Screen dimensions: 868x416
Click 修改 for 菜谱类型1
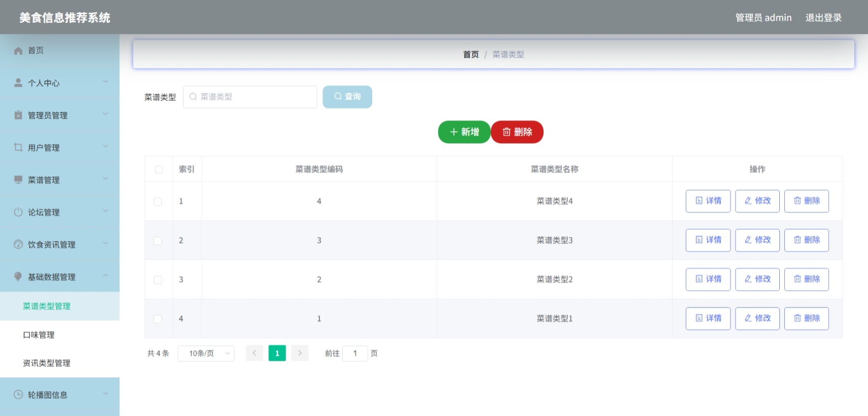757,318
